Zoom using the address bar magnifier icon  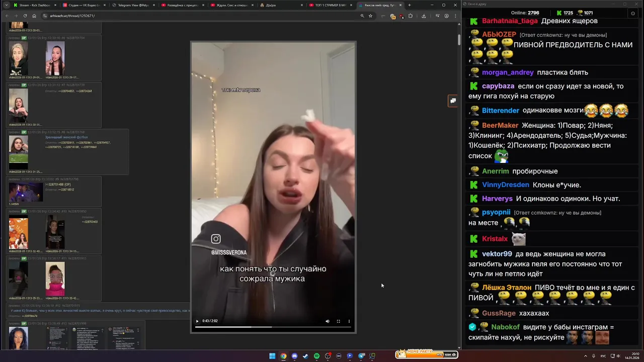362,16
